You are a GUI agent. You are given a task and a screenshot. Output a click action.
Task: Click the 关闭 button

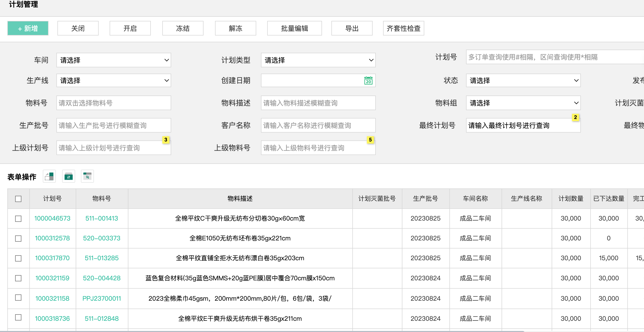click(x=78, y=28)
